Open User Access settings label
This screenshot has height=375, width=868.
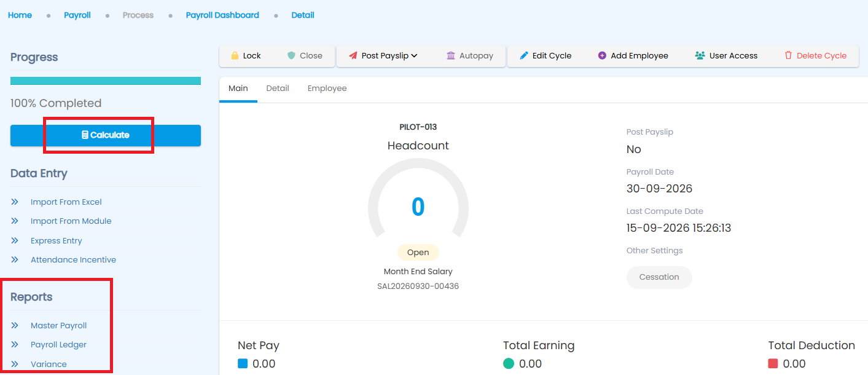click(x=733, y=55)
